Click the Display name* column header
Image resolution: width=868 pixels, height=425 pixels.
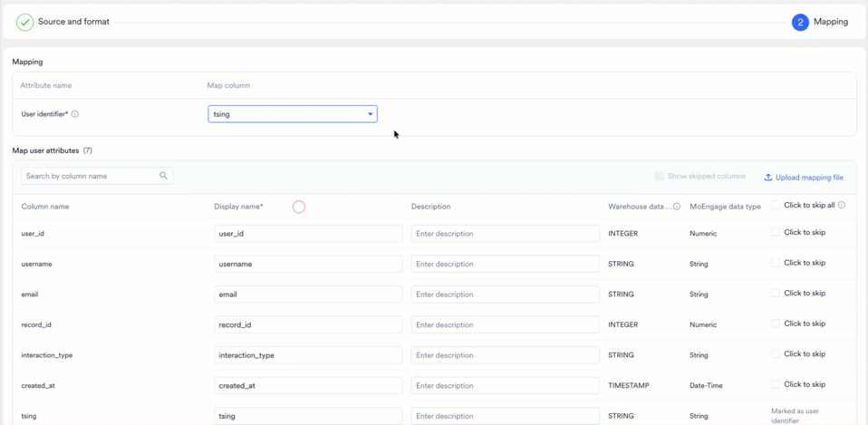tap(238, 207)
